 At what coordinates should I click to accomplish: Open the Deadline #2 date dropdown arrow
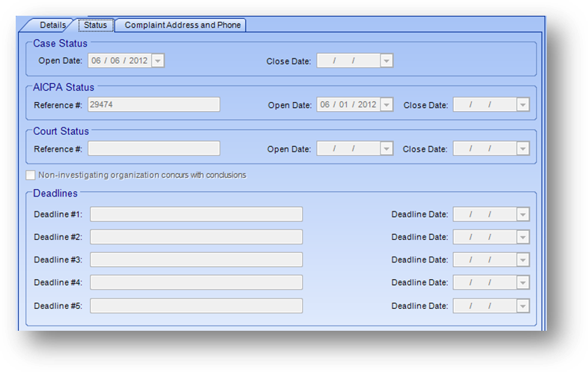tap(523, 237)
